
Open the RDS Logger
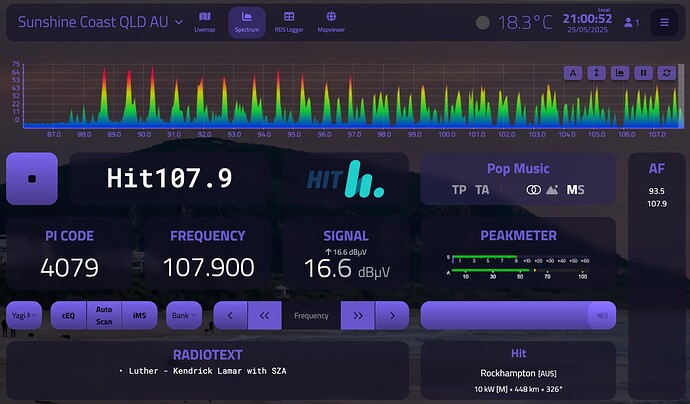point(289,22)
